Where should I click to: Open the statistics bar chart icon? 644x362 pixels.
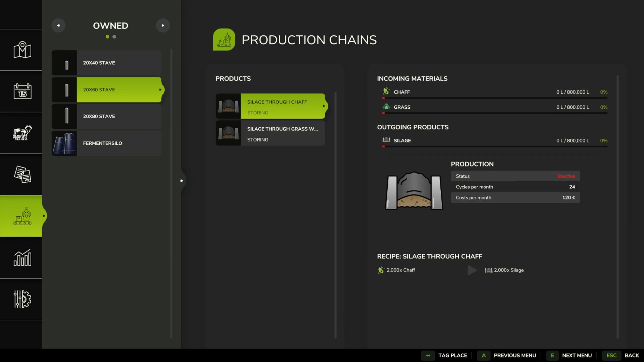pyautogui.click(x=22, y=257)
